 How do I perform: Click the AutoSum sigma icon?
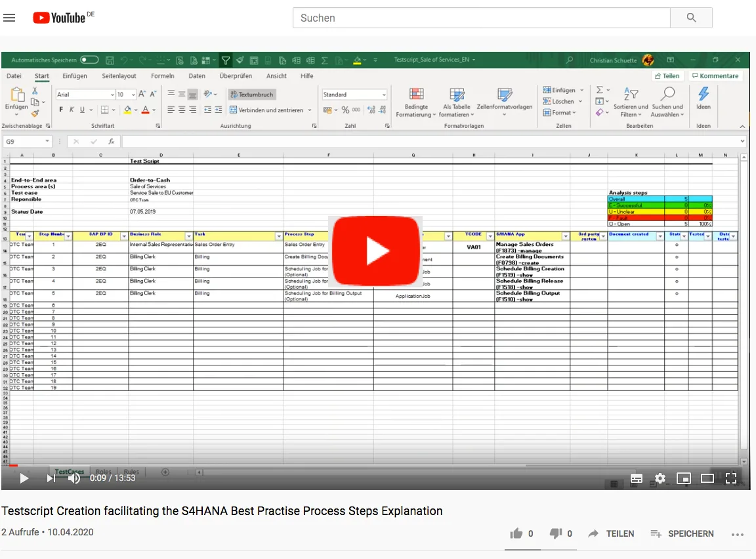599,90
